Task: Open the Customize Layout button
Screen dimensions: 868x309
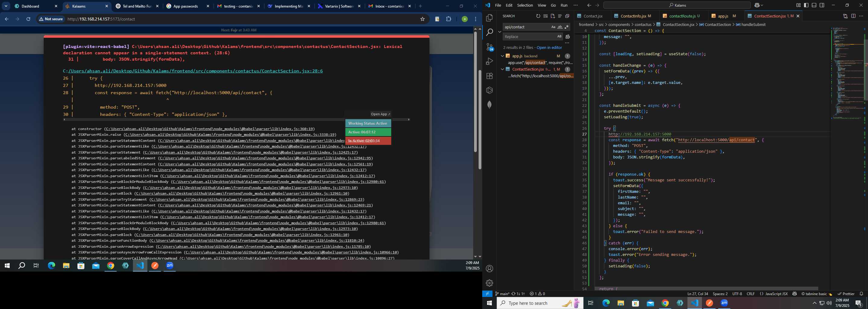Action: 798,5
